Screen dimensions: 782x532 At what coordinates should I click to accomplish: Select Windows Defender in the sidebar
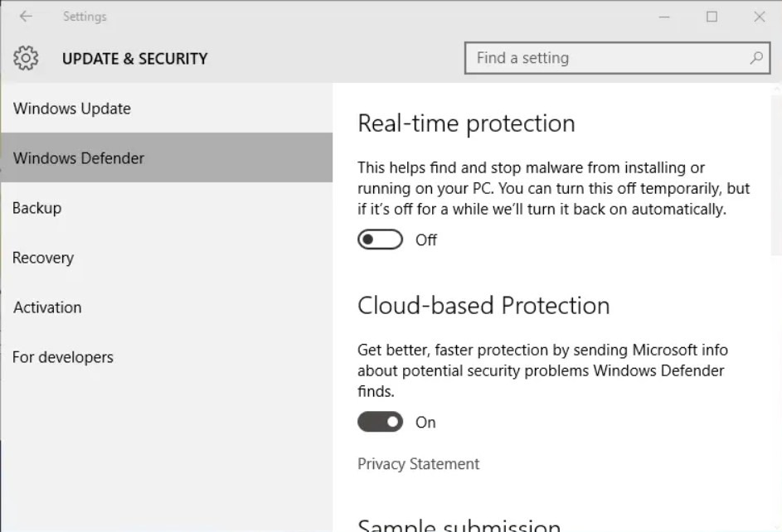click(79, 158)
